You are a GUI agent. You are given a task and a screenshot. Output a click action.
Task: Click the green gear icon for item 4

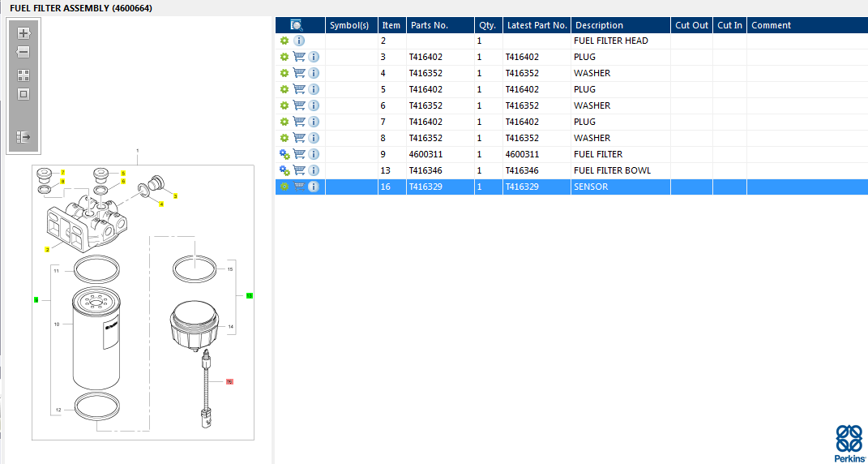(x=284, y=73)
